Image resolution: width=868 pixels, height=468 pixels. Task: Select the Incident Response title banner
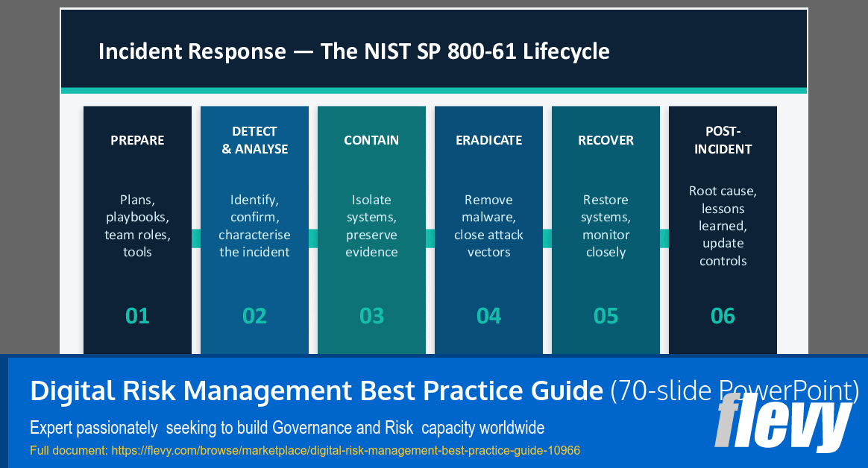pyautogui.click(x=433, y=49)
